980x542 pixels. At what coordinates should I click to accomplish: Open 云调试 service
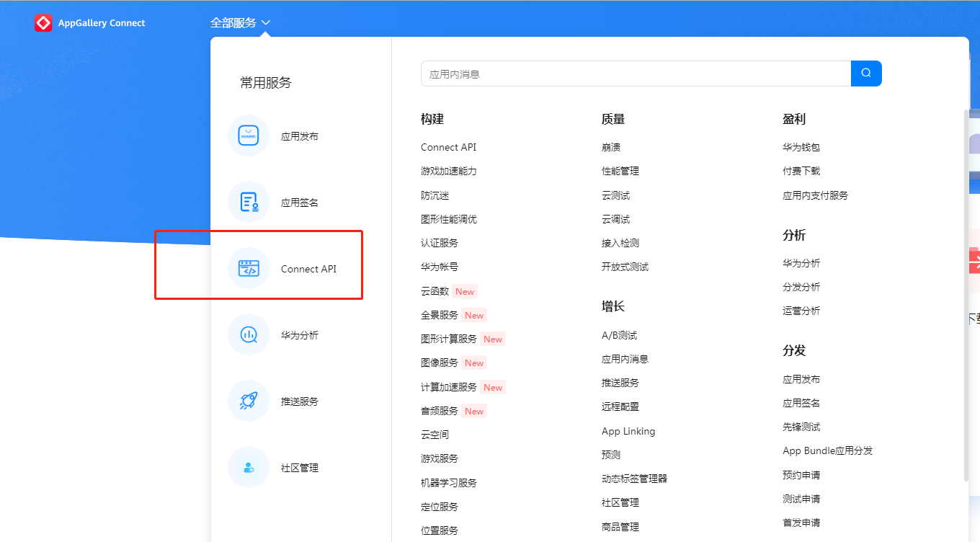pos(615,219)
